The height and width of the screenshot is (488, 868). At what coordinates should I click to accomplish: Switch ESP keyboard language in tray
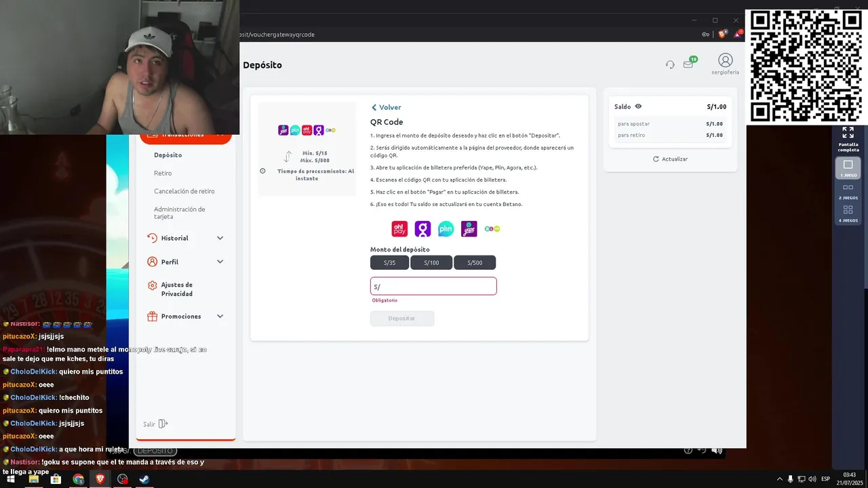[x=825, y=479]
